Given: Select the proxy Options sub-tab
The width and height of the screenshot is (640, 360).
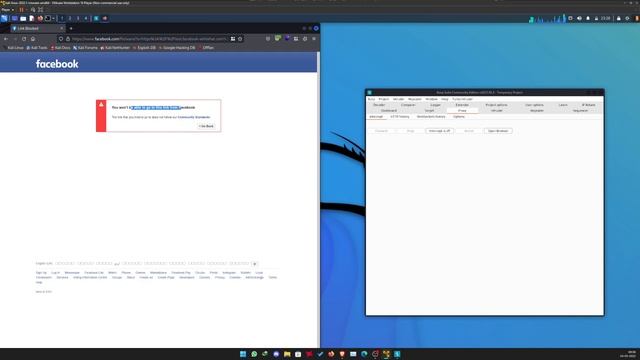Looking at the screenshot, I should coord(459,117).
